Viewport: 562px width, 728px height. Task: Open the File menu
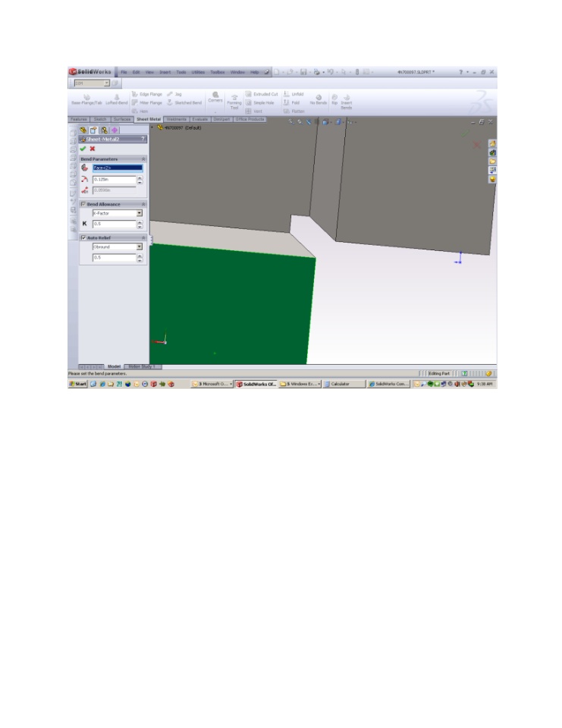point(124,73)
